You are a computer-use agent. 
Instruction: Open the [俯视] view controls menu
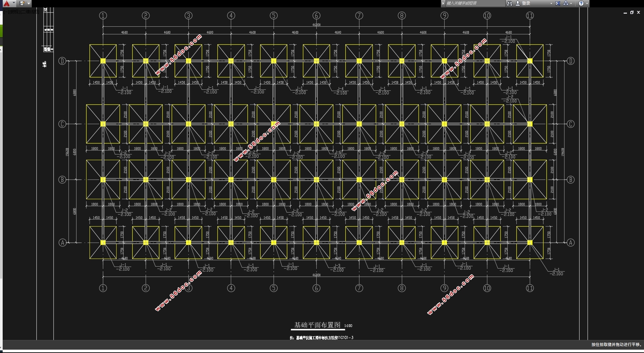pyautogui.click(x=15, y=12)
